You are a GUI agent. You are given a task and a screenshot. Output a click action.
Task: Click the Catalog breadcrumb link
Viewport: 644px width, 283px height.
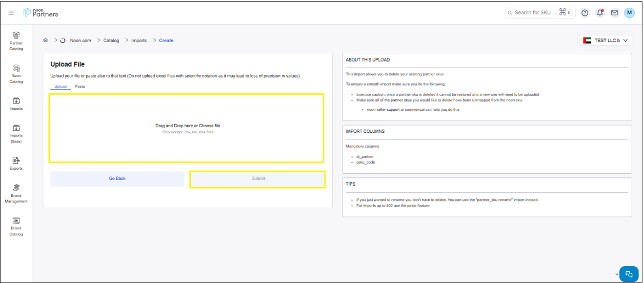coord(111,41)
